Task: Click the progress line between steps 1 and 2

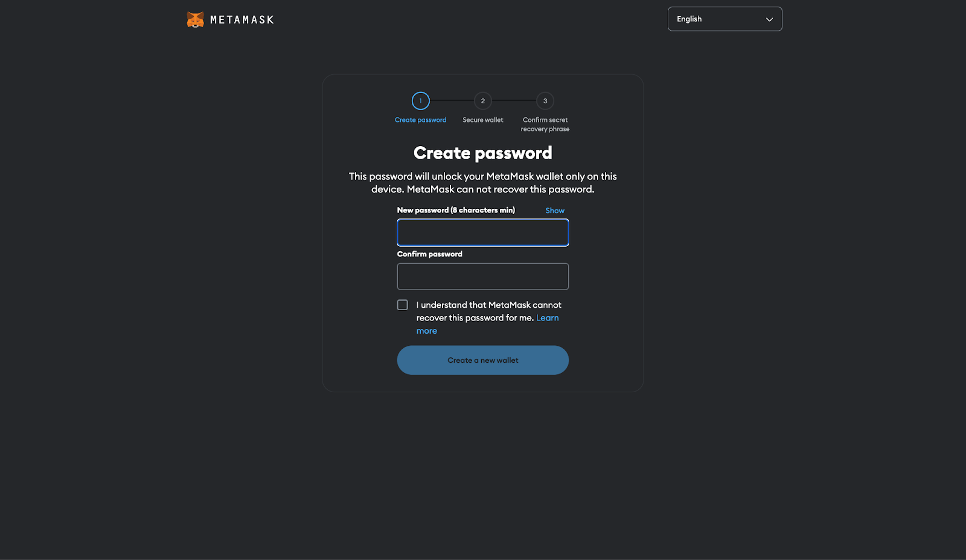Action: (452, 101)
